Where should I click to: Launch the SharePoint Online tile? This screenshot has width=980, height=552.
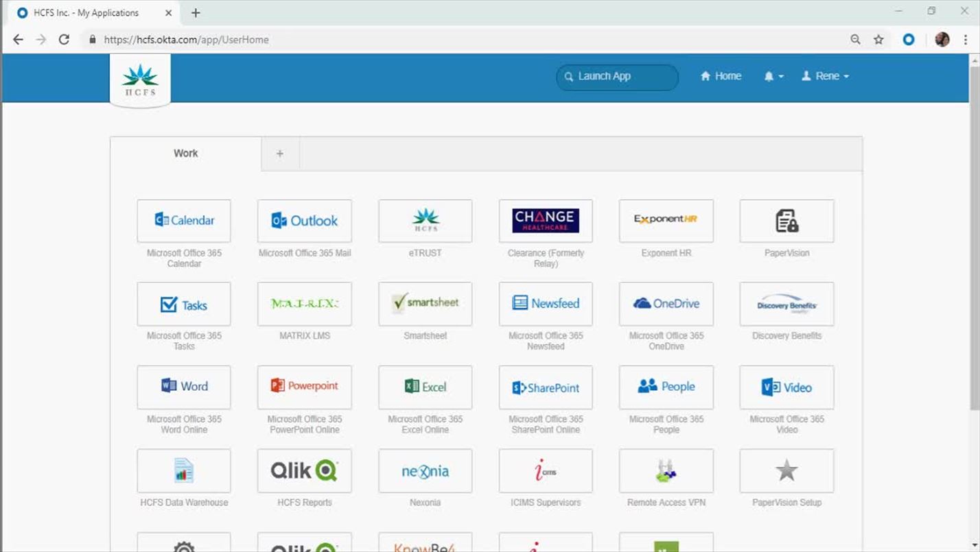click(x=546, y=387)
